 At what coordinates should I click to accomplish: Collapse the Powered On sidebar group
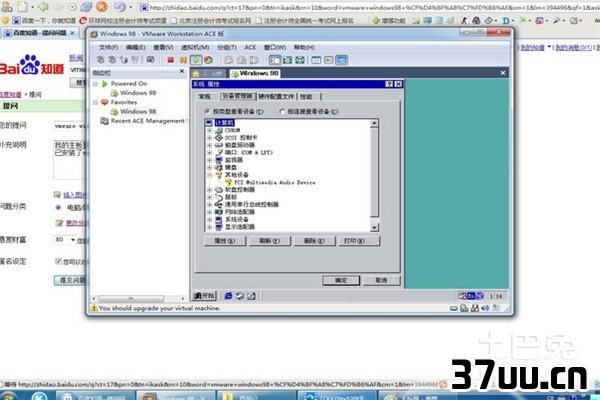click(95, 83)
